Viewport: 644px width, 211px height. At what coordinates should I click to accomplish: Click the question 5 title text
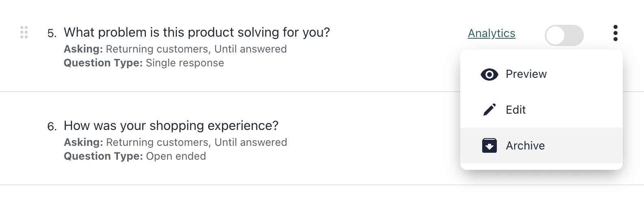(x=196, y=32)
